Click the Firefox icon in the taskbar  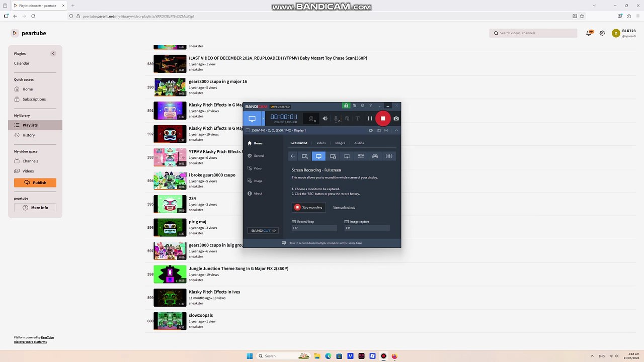[x=394, y=356]
